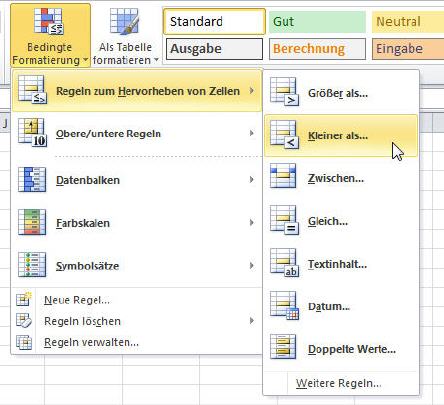
Task: Click the Symbolsätze icon
Action: 32,265
